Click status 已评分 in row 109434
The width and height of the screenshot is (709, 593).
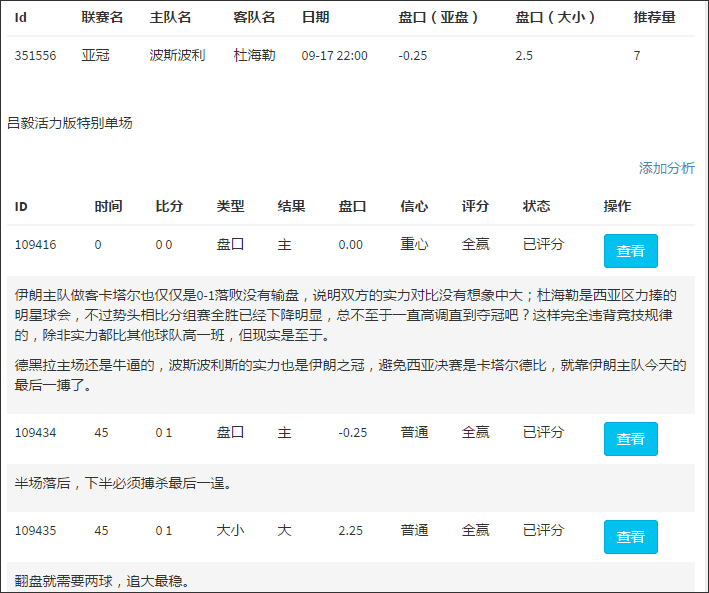[543, 432]
